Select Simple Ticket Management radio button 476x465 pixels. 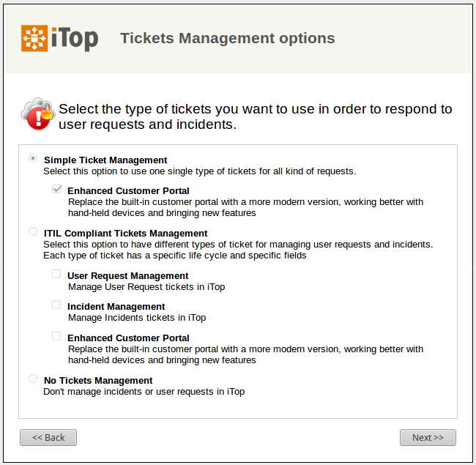coord(33,158)
